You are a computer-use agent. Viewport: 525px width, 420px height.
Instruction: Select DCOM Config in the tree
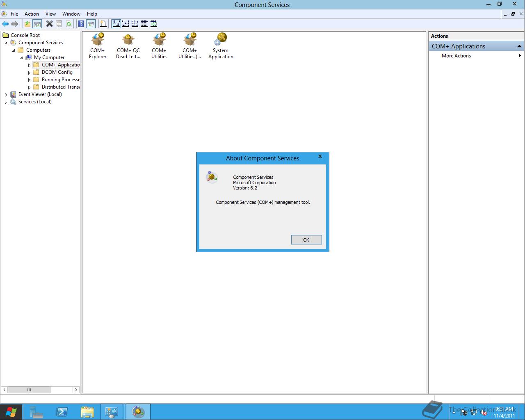click(x=57, y=72)
